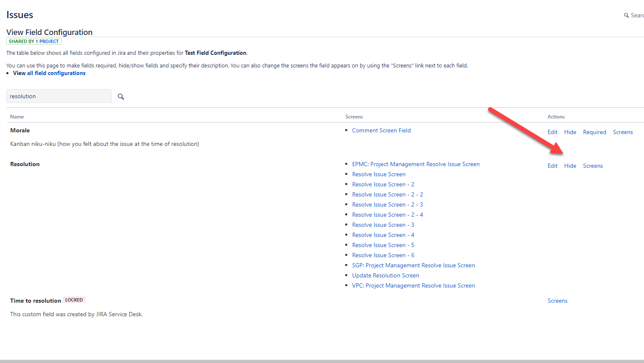This screenshot has height=363, width=644.
Task: Open Screens for the Morale field
Action: pos(623,132)
